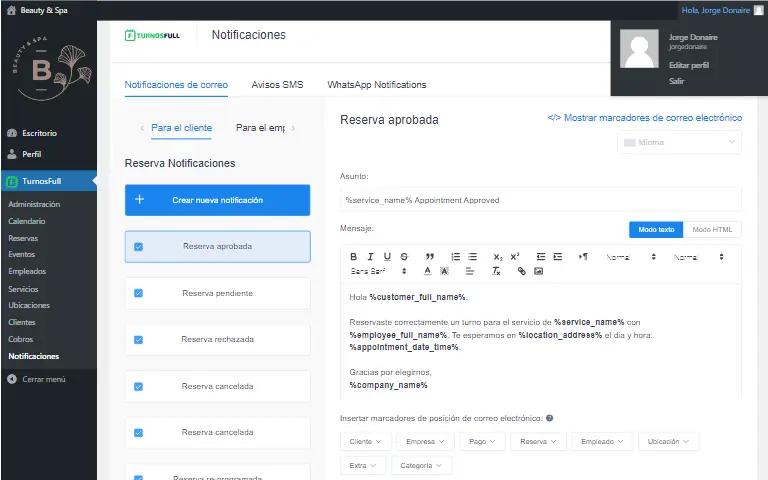This screenshot has height=480, width=768.
Task: Click the Crear nueva notificación button
Action: coord(217,200)
